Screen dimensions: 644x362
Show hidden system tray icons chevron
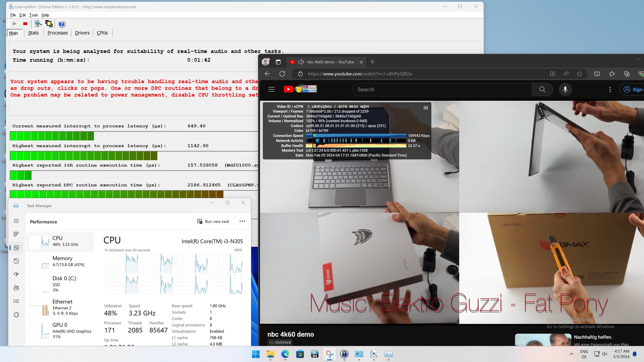pos(571,354)
